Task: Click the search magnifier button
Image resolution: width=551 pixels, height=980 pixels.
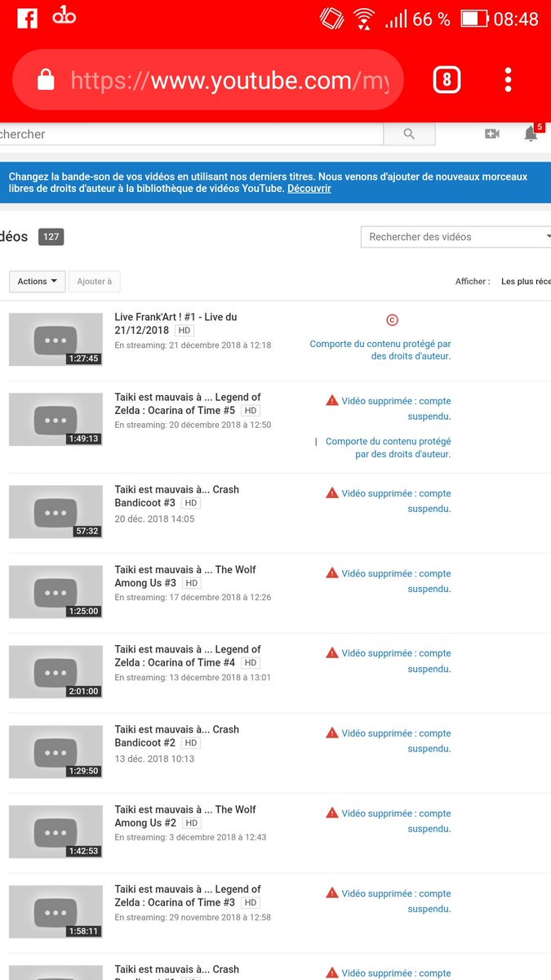Action: [x=409, y=134]
